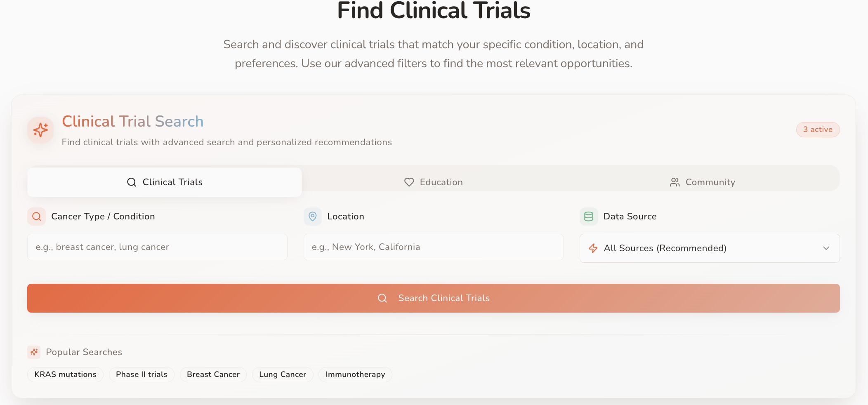Click the magnifier icon in Clinical Trials tab

pyautogui.click(x=132, y=182)
